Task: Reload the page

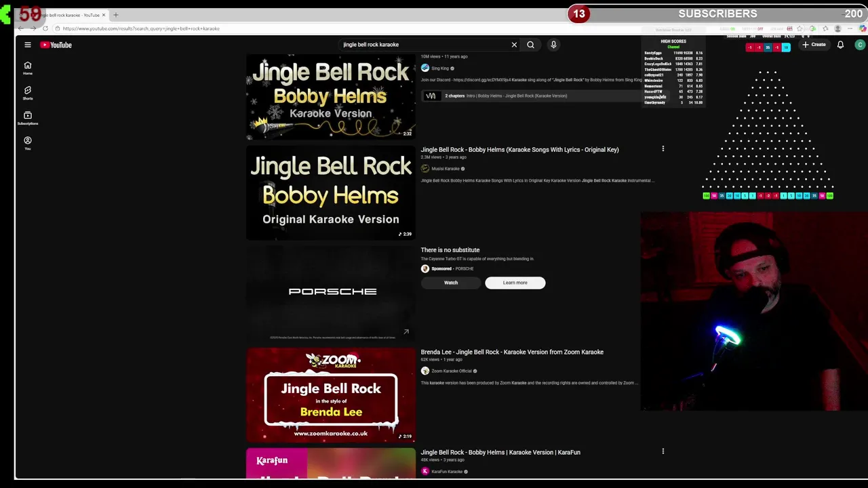Action: (45, 28)
